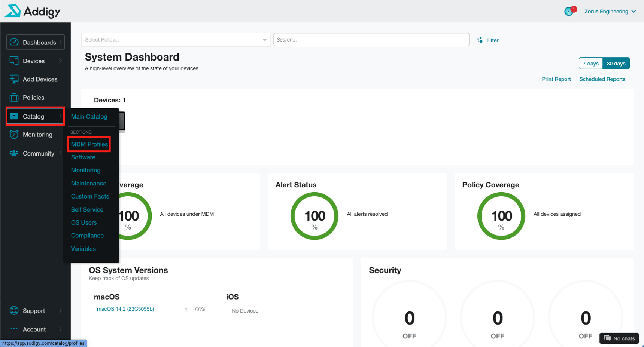Image resolution: width=644 pixels, height=347 pixels.
Task: Open the Community people icon
Action: (x=14, y=153)
